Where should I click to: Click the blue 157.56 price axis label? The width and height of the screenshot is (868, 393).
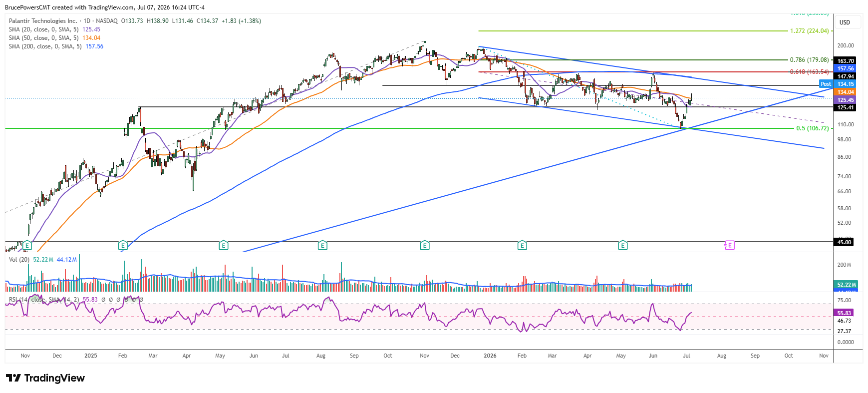(x=846, y=68)
